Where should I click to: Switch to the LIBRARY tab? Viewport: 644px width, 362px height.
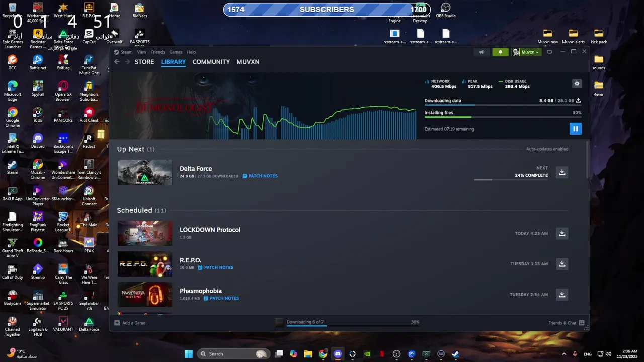[173, 62]
